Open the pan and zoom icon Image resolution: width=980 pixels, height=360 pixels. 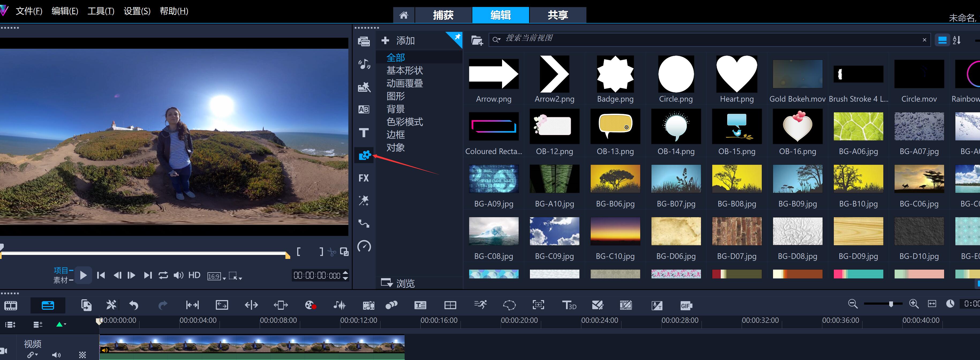coord(538,304)
